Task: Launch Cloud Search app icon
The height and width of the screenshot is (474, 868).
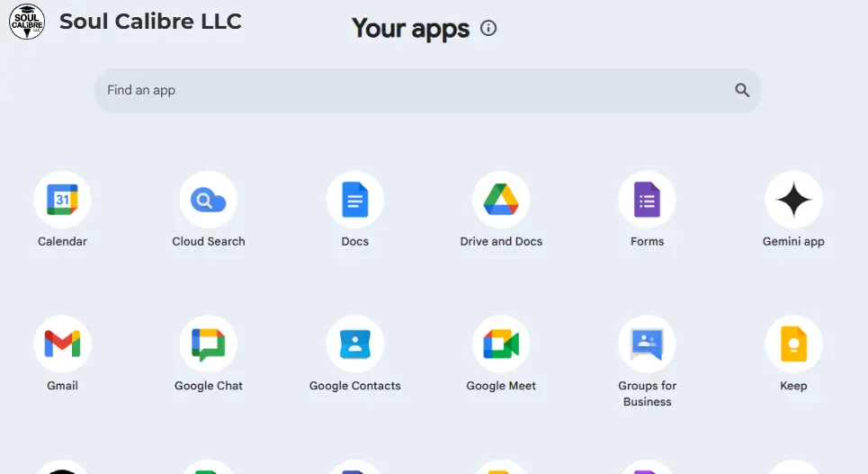Action: coord(208,200)
